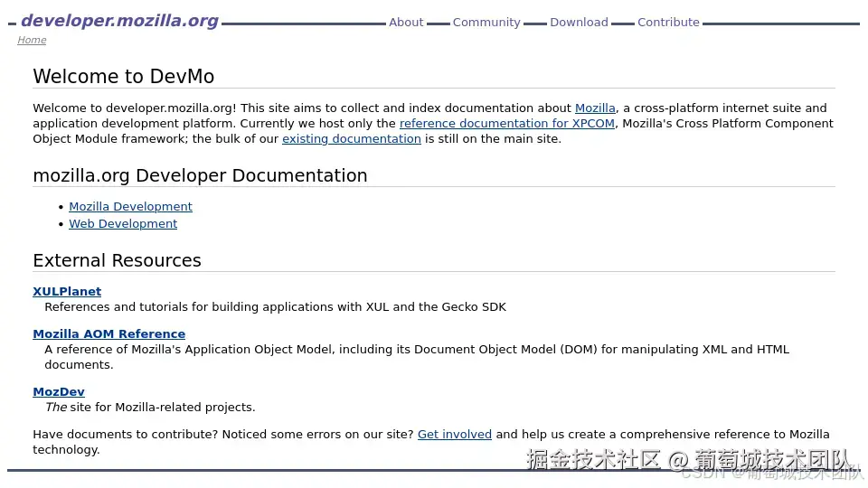
Task: Select the Welcome to DevMo heading
Action: [x=124, y=76]
